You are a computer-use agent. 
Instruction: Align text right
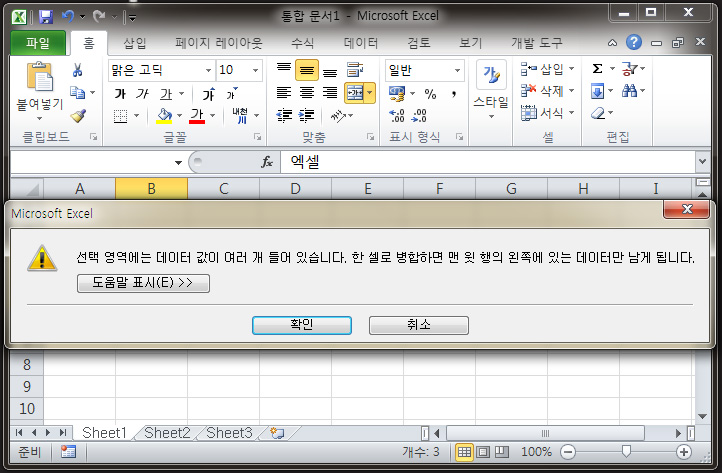pyautogui.click(x=330, y=93)
